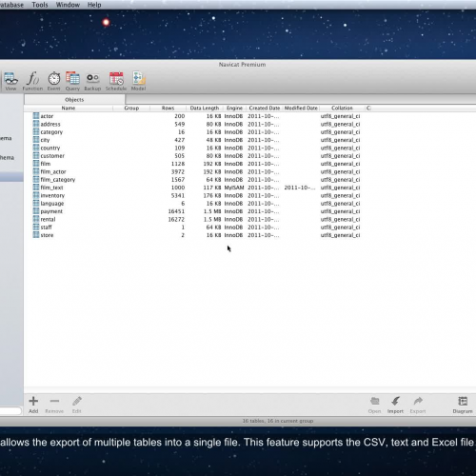Open the Query toolbar icon
The height and width of the screenshot is (476, 476).
tap(72, 81)
